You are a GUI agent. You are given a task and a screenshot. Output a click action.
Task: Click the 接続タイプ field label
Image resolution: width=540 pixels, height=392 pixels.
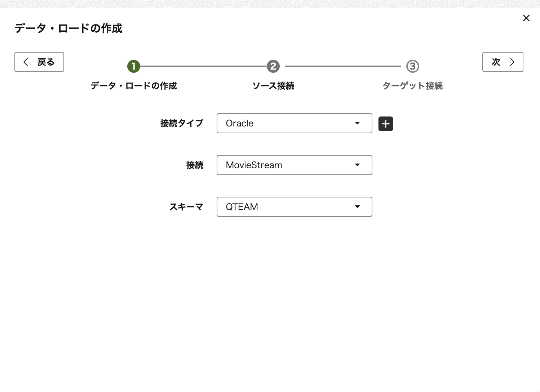pyautogui.click(x=182, y=123)
